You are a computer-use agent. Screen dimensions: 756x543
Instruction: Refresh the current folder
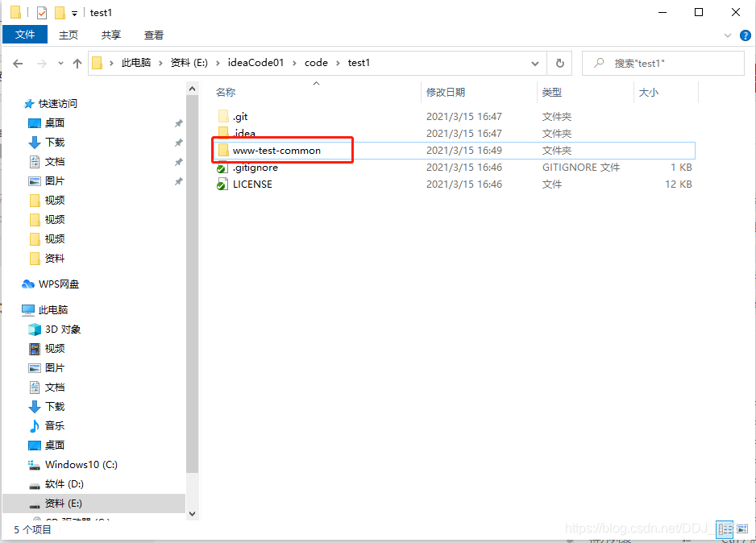coord(560,63)
